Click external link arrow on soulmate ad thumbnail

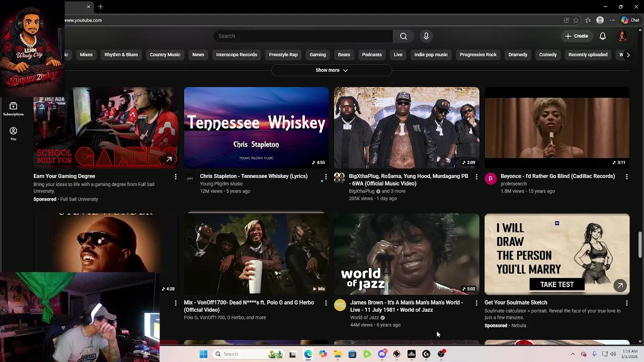[x=620, y=286]
